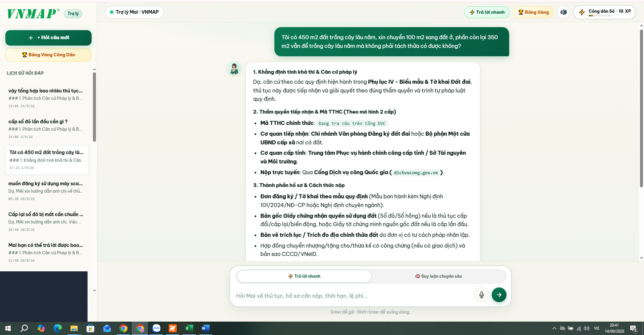
Task: Open Windows Start menu
Action: click(x=8, y=328)
